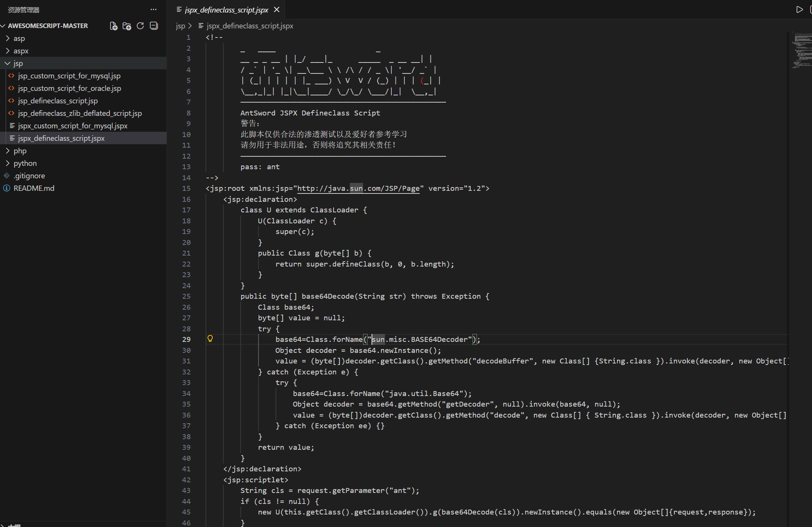This screenshot has width=812, height=527.
Task: Refresh the file explorer
Action: pos(140,26)
